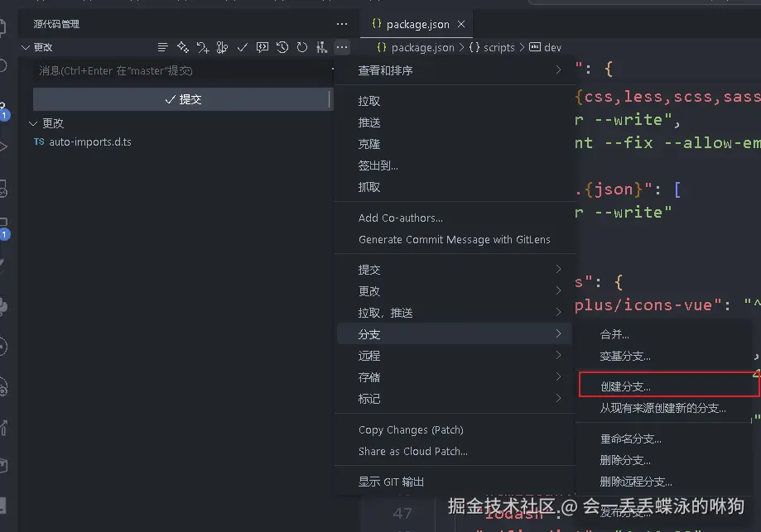This screenshot has width=761, height=532.
Task: Select 推送 from the menu
Action: [455, 122]
